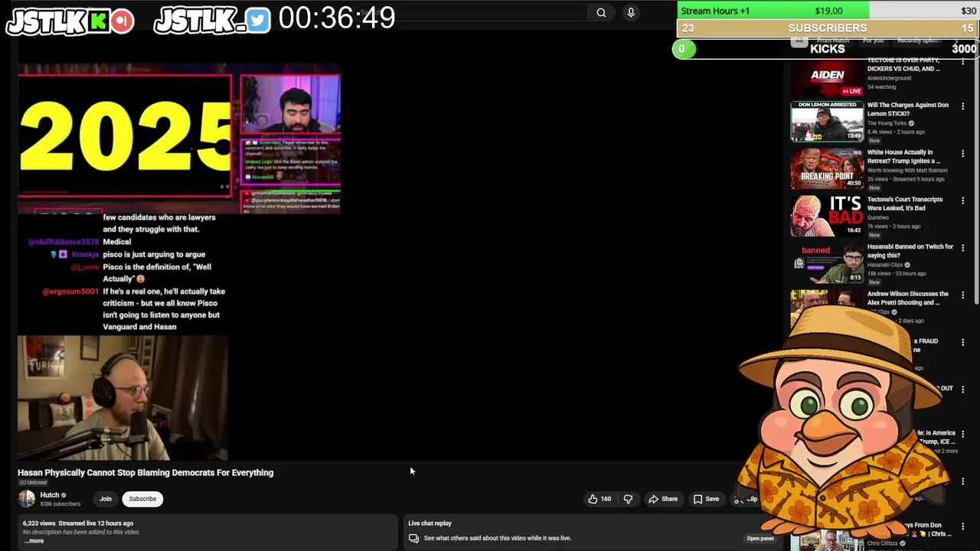Click '54 watching' text under Aiden stream
The height and width of the screenshot is (551, 980).
[881, 86]
